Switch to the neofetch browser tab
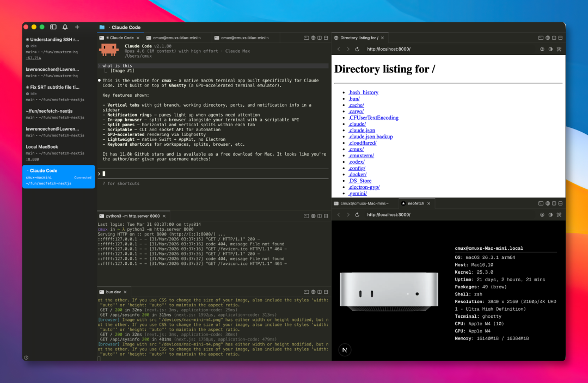The image size is (588, 383). click(416, 203)
